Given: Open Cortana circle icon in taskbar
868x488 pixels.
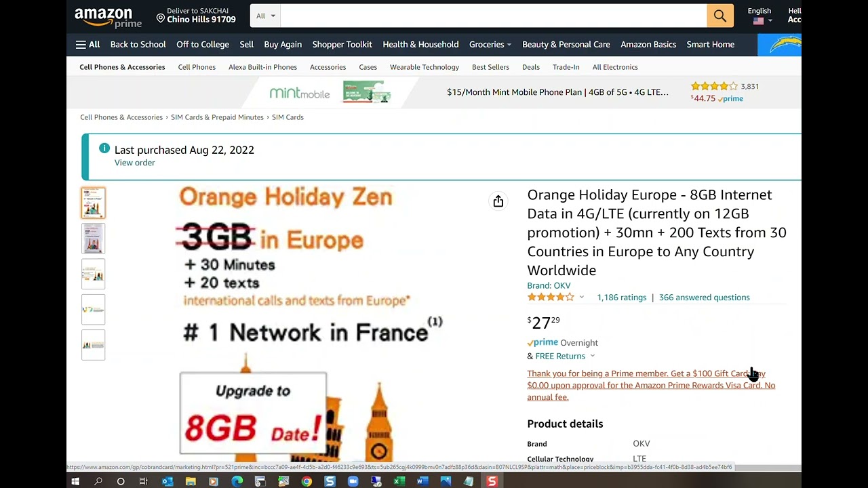Looking at the screenshot, I should [x=121, y=481].
